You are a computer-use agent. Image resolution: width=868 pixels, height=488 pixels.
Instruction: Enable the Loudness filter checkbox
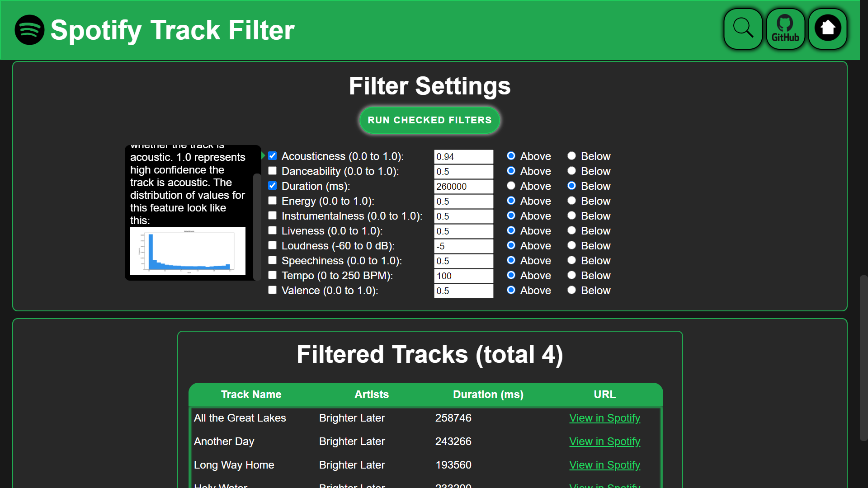click(x=272, y=245)
